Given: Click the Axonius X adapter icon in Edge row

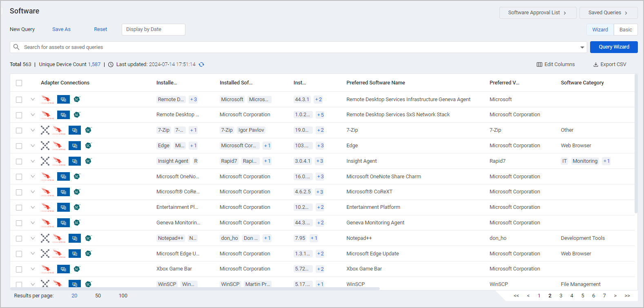Looking at the screenshot, I should click(x=45, y=146).
